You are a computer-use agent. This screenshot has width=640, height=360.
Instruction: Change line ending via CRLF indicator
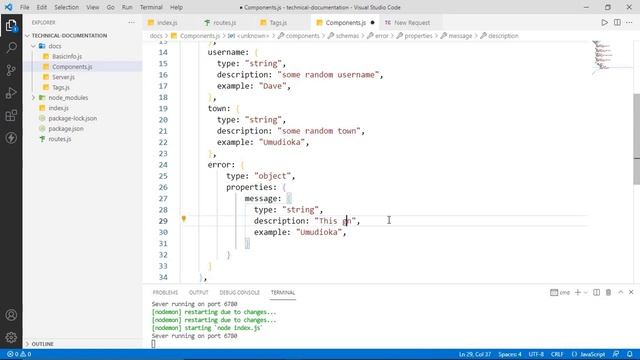pos(557,354)
